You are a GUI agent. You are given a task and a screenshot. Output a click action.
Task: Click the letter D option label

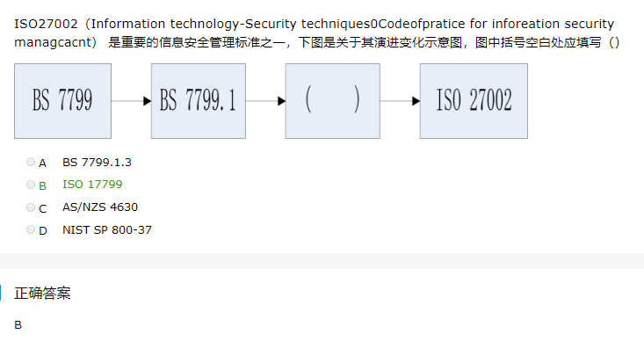tap(43, 230)
